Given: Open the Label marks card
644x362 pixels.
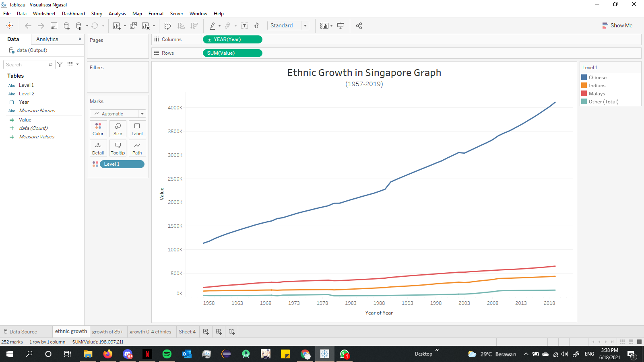Looking at the screenshot, I should coord(137,129).
